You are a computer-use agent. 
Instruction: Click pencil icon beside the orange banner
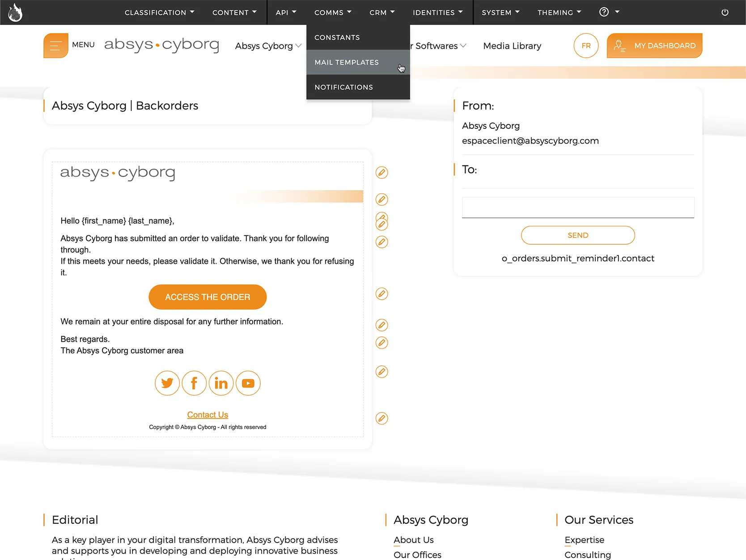381,199
